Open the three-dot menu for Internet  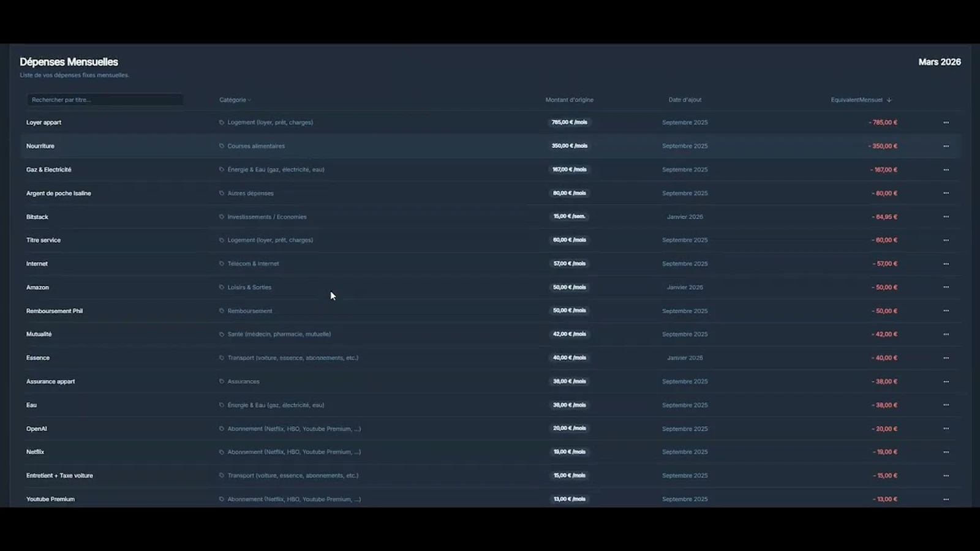946,264
